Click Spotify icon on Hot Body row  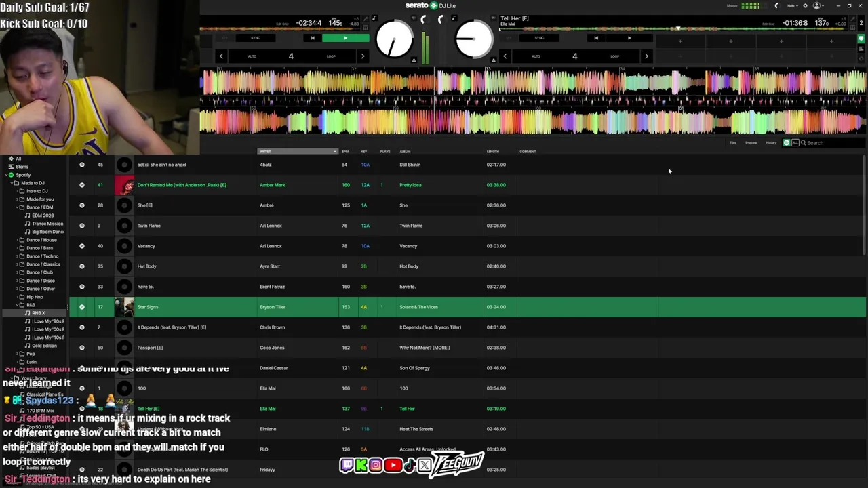(82, 266)
